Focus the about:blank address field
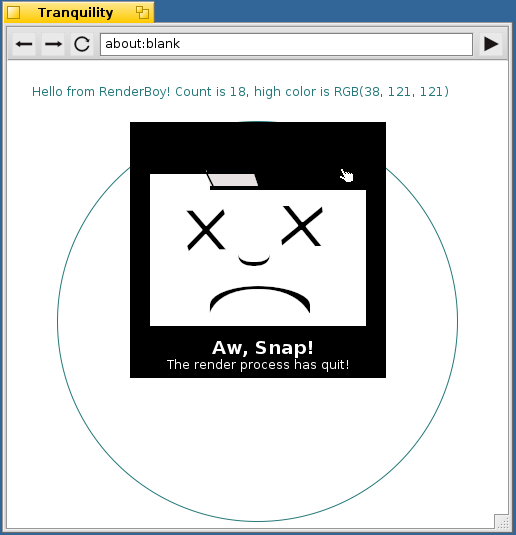 (286, 44)
